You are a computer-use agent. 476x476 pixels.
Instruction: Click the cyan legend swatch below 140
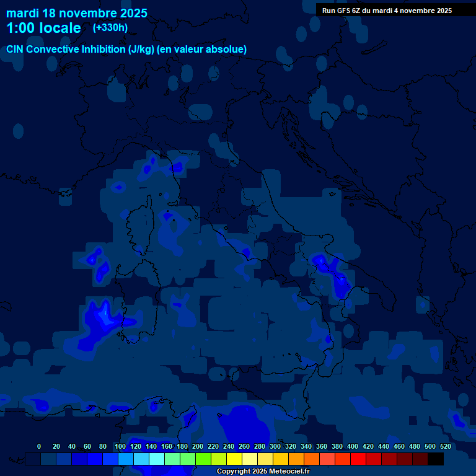[x=157, y=459]
